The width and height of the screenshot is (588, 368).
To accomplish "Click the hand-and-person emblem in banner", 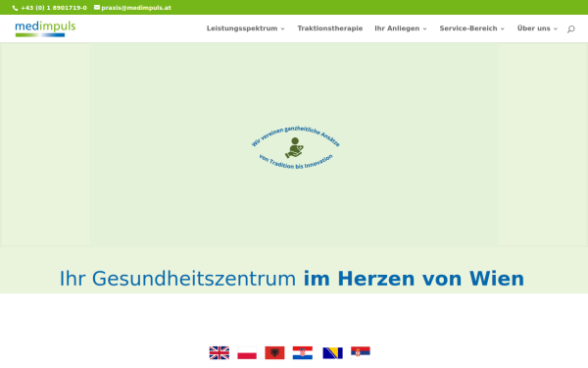I will click(x=295, y=147).
